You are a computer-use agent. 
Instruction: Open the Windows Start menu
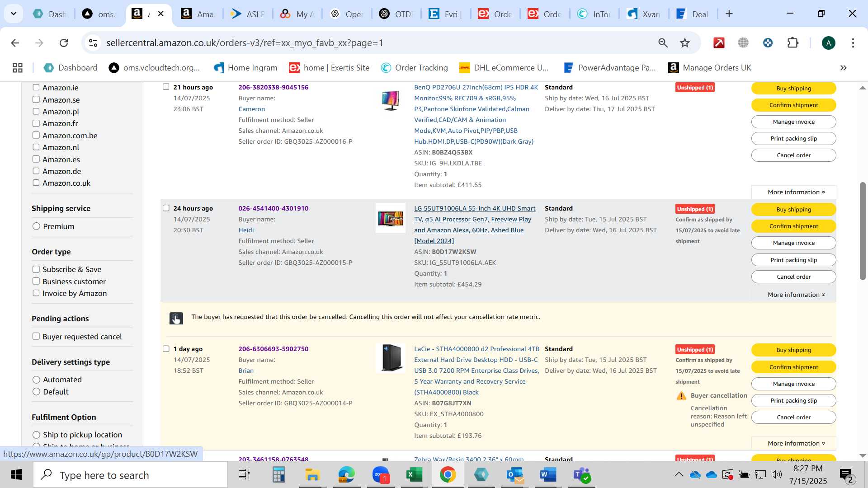16,475
